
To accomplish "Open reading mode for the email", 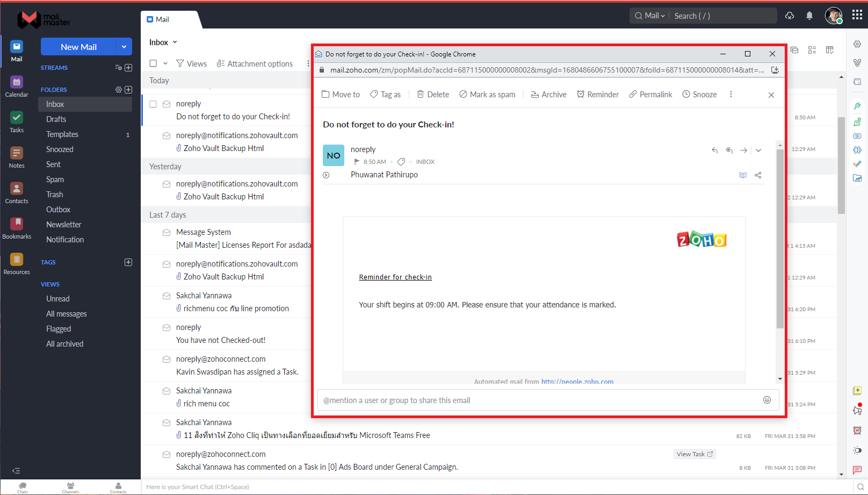I will [743, 175].
